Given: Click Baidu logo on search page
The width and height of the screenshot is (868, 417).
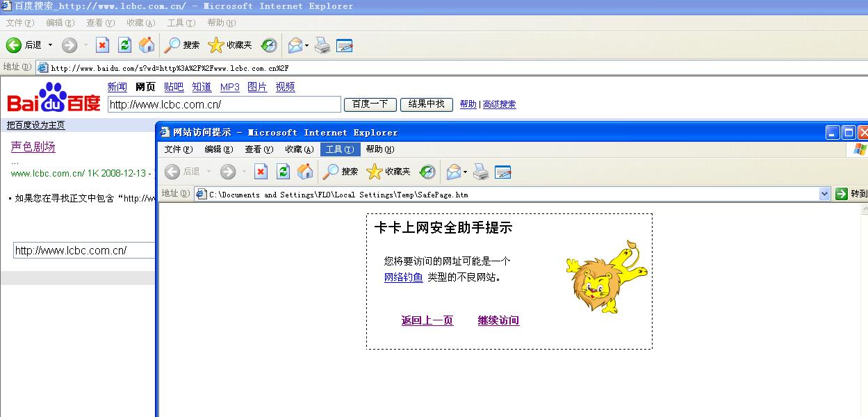Looking at the screenshot, I should pos(54,98).
